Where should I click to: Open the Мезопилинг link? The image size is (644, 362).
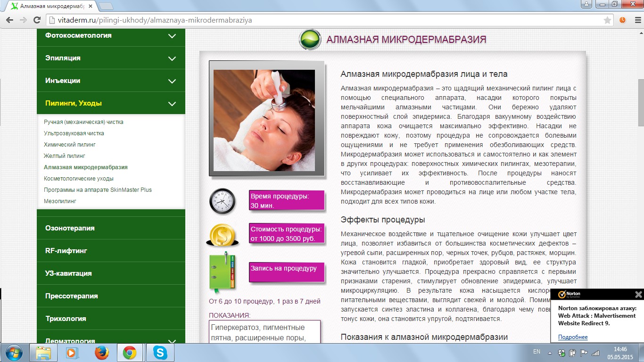(60, 201)
